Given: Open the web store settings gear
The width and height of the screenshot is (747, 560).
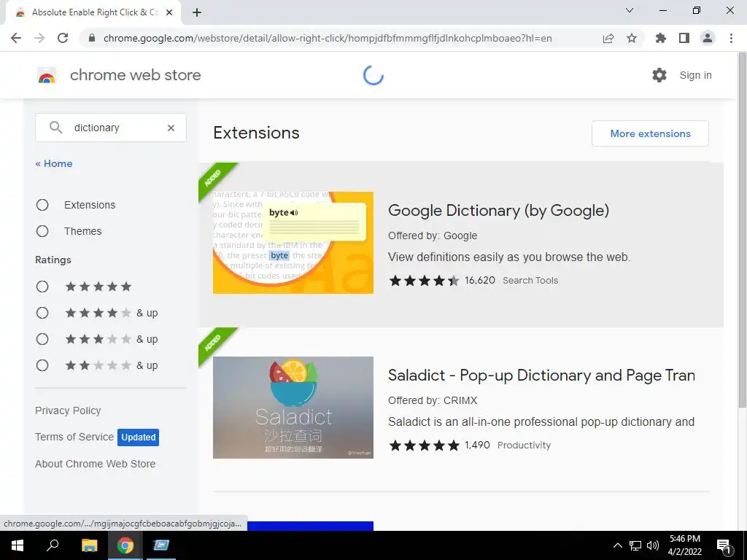Looking at the screenshot, I should 659,75.
